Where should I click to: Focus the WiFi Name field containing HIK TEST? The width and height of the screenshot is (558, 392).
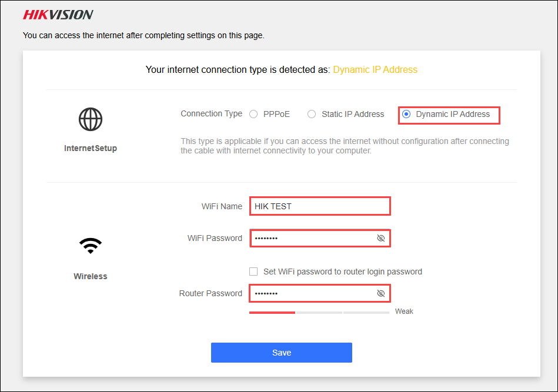click(x=319, y=206)
